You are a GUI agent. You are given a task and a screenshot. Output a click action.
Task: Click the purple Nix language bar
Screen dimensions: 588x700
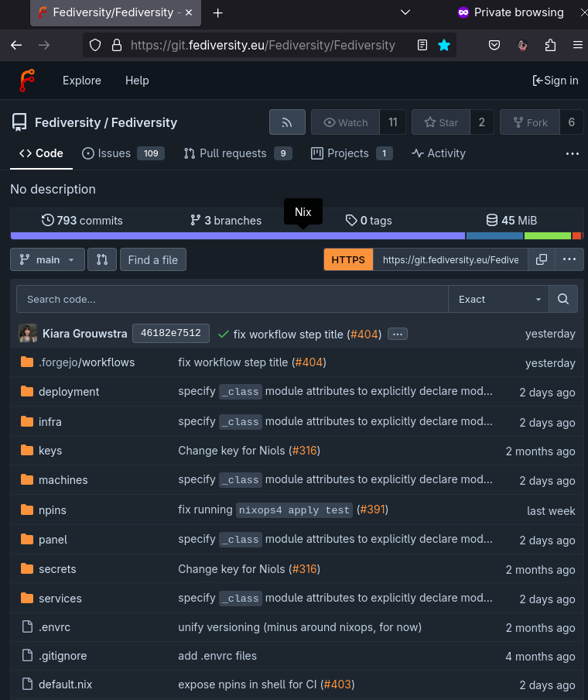click(x=238, y=235)
